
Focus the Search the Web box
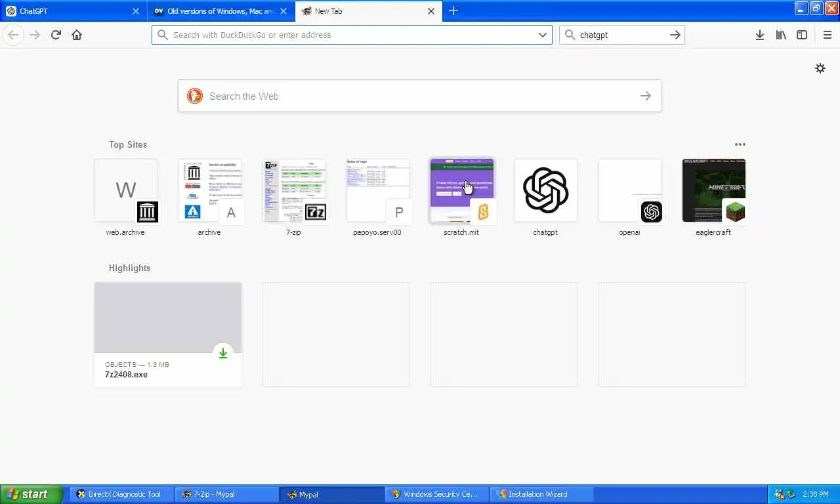click(x=420, y=96)
